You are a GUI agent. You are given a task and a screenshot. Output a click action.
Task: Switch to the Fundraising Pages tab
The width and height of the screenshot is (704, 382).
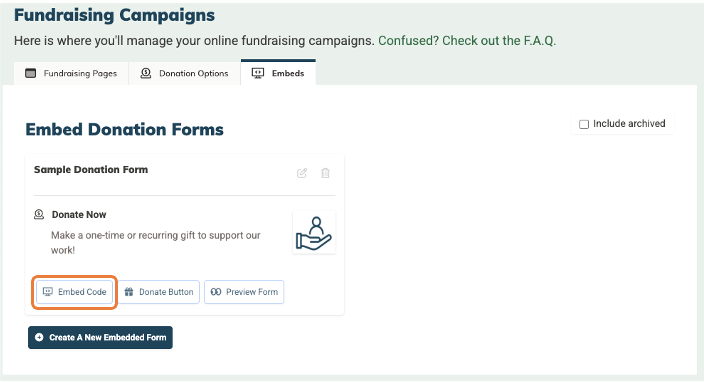pyautogui.click(x=71, y=73)
